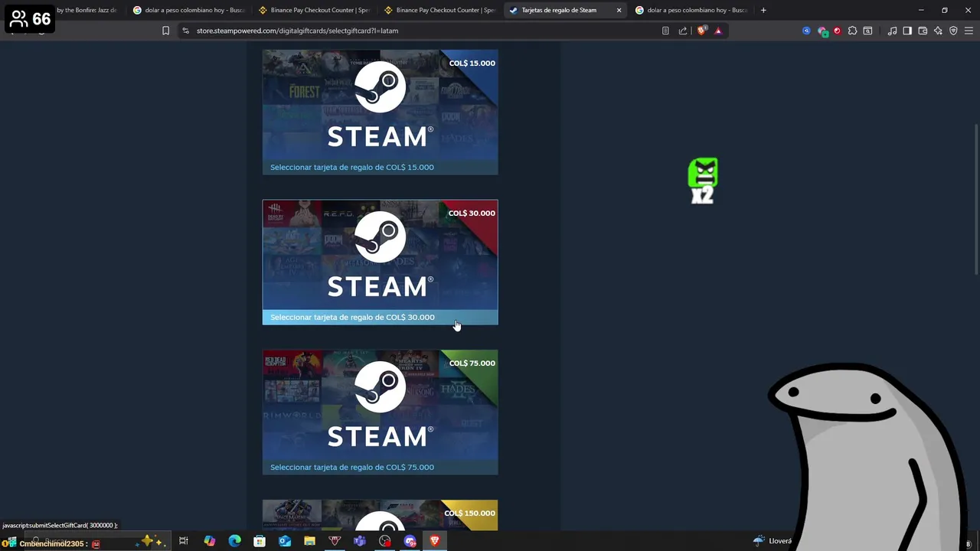Open Leo AI sparkle icon

point(938,31)
